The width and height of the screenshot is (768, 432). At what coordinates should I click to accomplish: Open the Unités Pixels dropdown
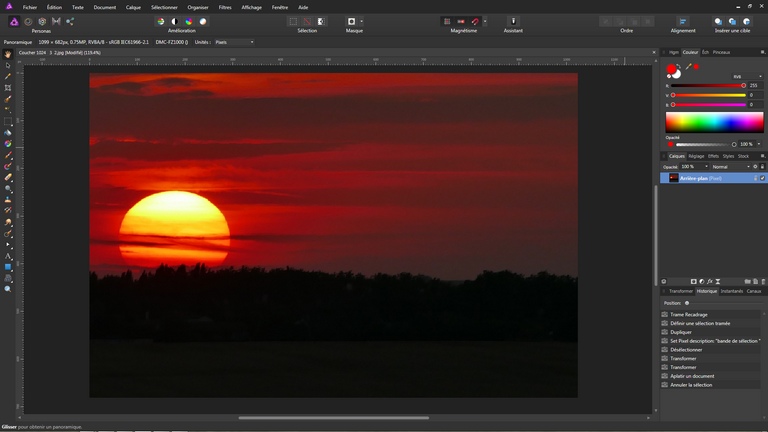(234, 42)
